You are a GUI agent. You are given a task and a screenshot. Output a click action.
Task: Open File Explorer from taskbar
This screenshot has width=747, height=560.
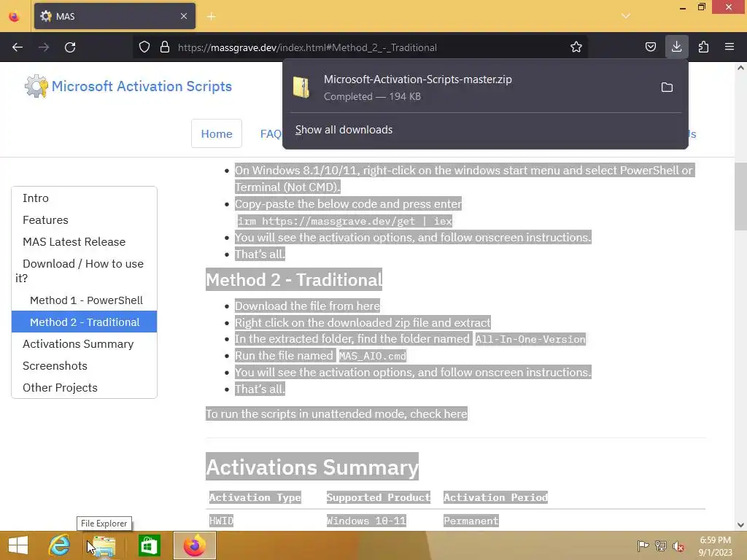pyautogui.click(x=104, y=545)
